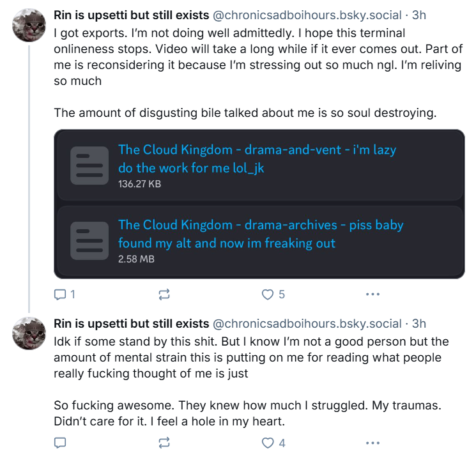Open the drama-and-vent file attachment link
This screenshot has height=458, width=476.
(257, 159)
